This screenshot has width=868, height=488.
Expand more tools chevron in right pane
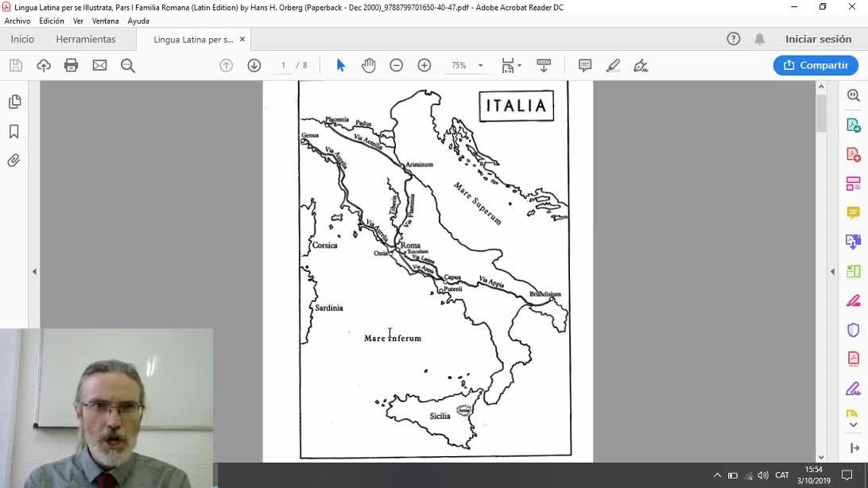pyautogui.click(x=853, y=425)
